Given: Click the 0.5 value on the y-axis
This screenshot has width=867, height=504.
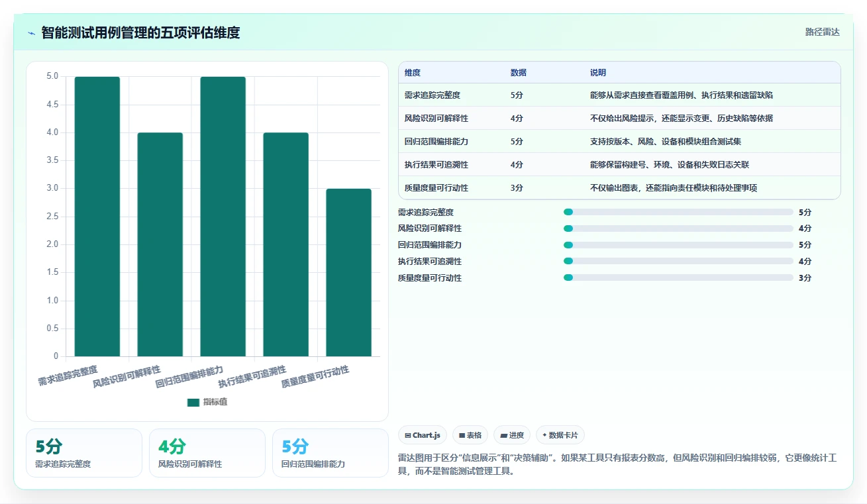Looking at the screenshot, I should (x=52, y=328).
